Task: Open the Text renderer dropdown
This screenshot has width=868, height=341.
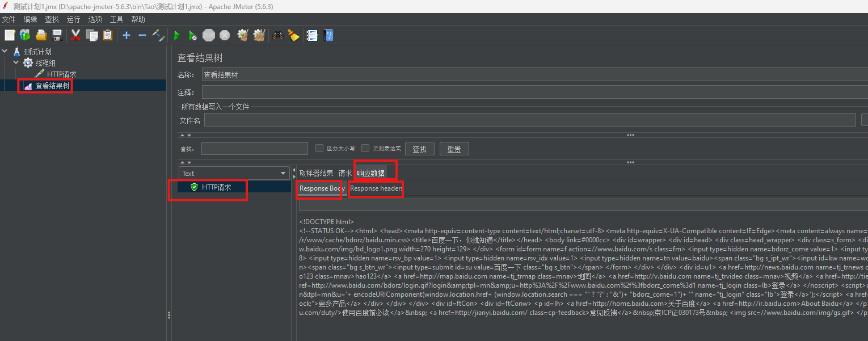Action: coord(234,173)
